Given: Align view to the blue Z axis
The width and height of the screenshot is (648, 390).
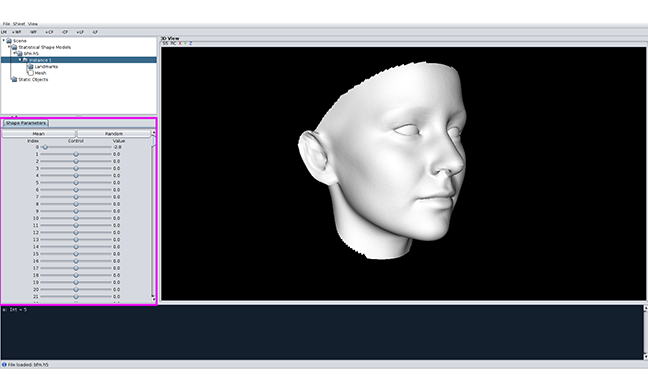Looking at the screenshot, I should pos(191,43).
